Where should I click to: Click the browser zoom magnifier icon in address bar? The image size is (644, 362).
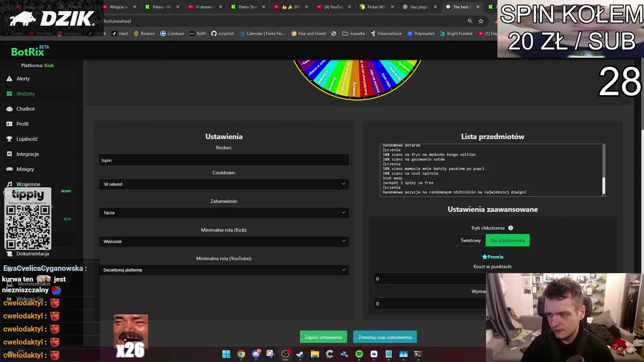(470, 21)
